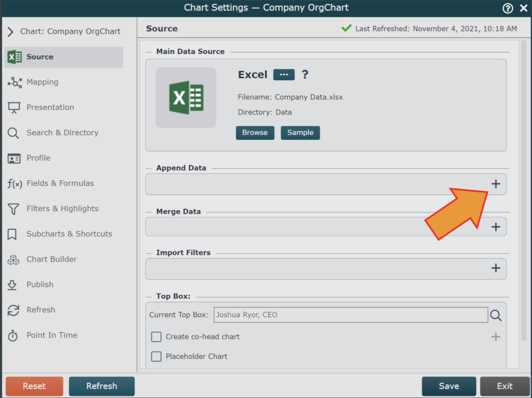Exit the Chart Settings dialog
This screenshot has height=398, width=532.
point(505,386)
